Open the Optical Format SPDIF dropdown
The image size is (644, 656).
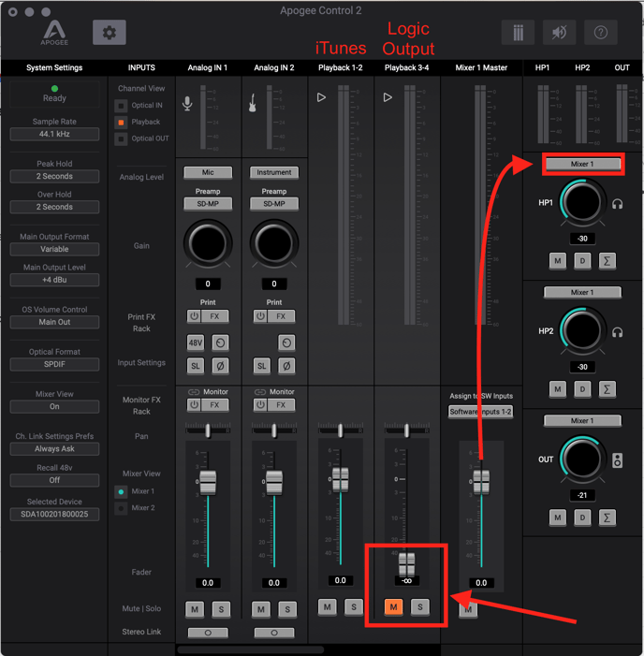[54, 364]
